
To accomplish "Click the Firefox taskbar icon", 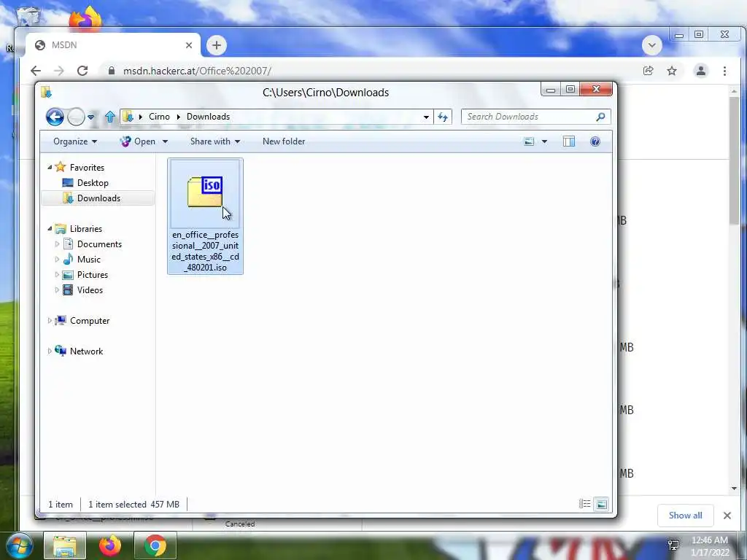I will pyautogui.click(x=110, y=545).
